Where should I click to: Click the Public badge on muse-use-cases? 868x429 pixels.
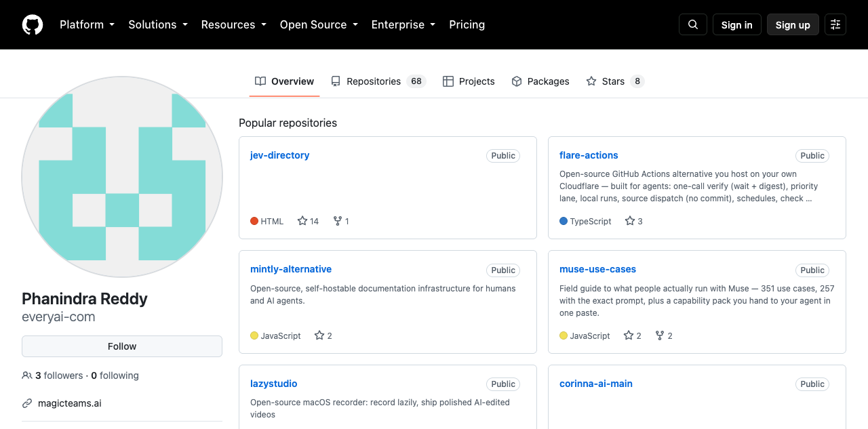pos(812,270)
